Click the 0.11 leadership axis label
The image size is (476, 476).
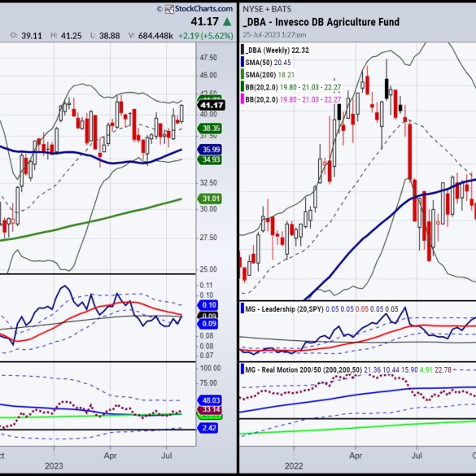coord(207,286)
